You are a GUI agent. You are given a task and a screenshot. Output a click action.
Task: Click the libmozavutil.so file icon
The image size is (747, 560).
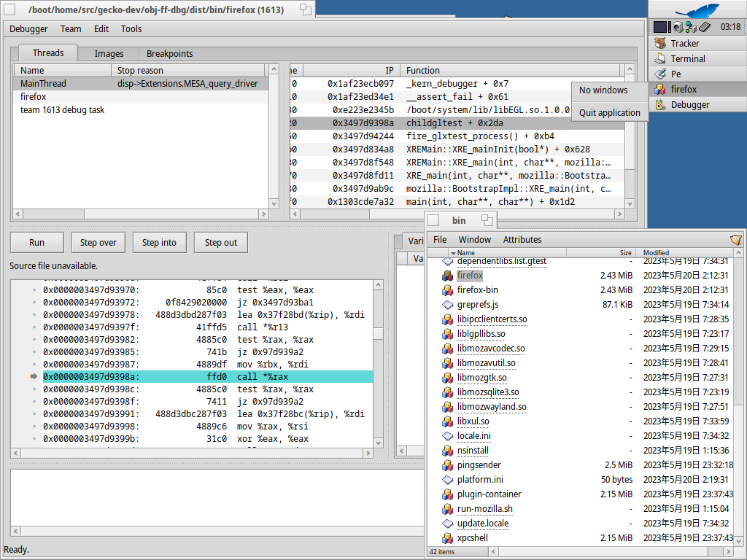click(x=447, y=363)
